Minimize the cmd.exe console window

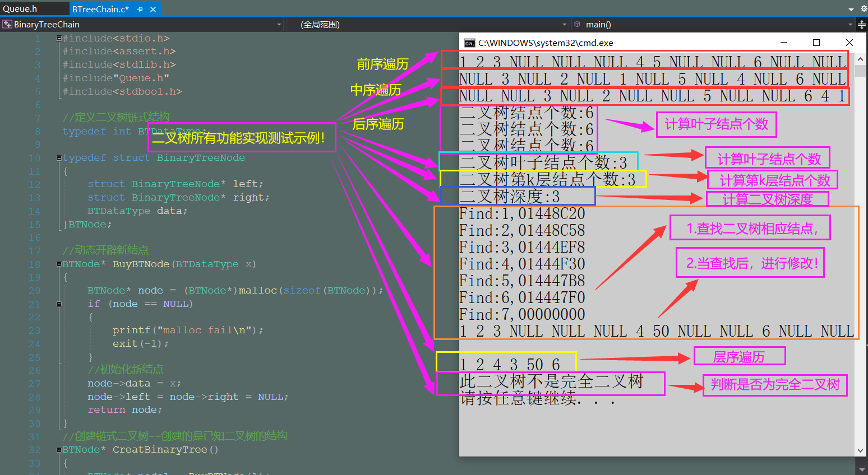[784, 43]
